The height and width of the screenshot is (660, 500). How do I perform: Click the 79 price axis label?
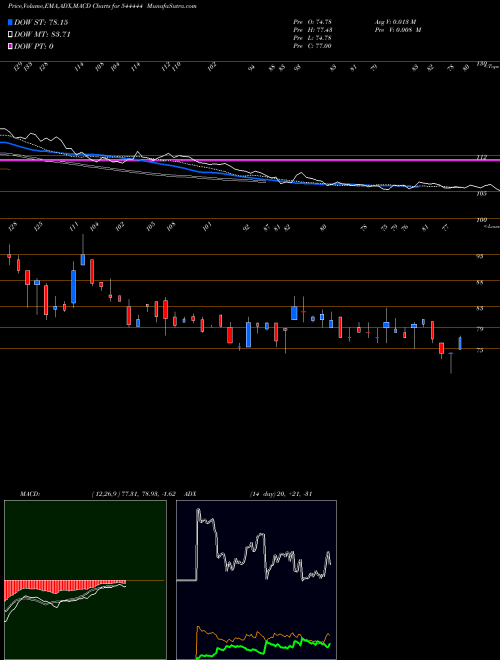click(x=480, y=329)
